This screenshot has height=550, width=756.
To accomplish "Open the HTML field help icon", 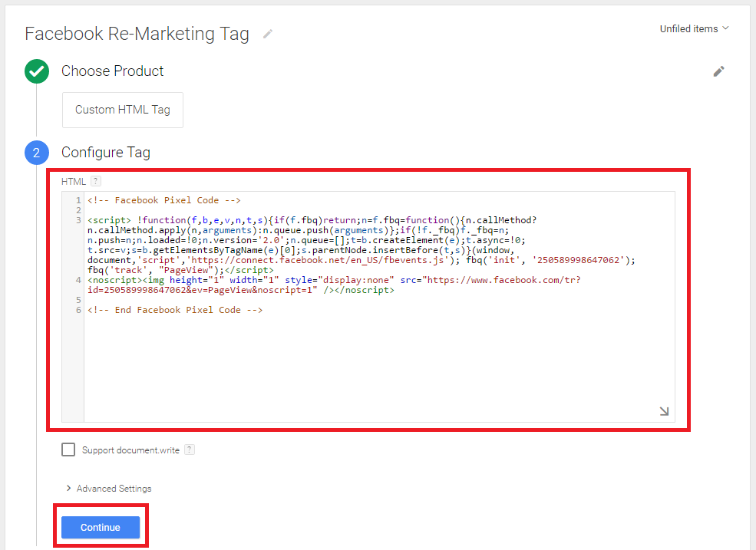I will (x=96, y=181).
